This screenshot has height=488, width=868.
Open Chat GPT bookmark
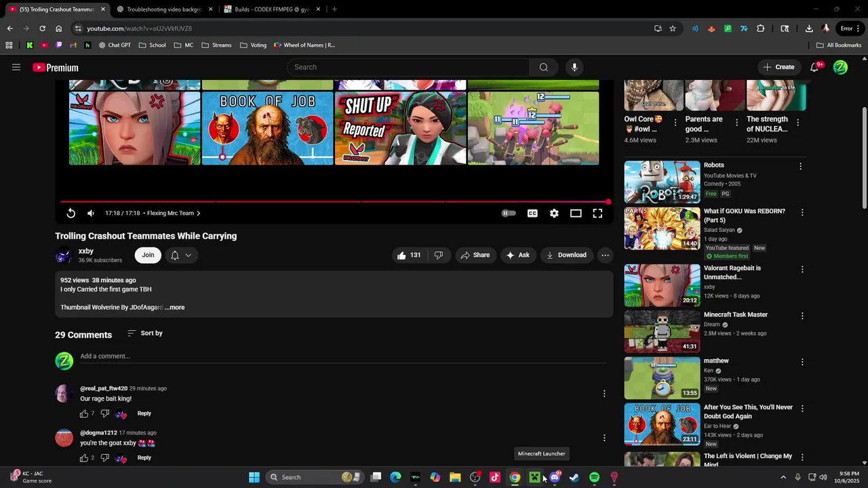tap(115, 45)
